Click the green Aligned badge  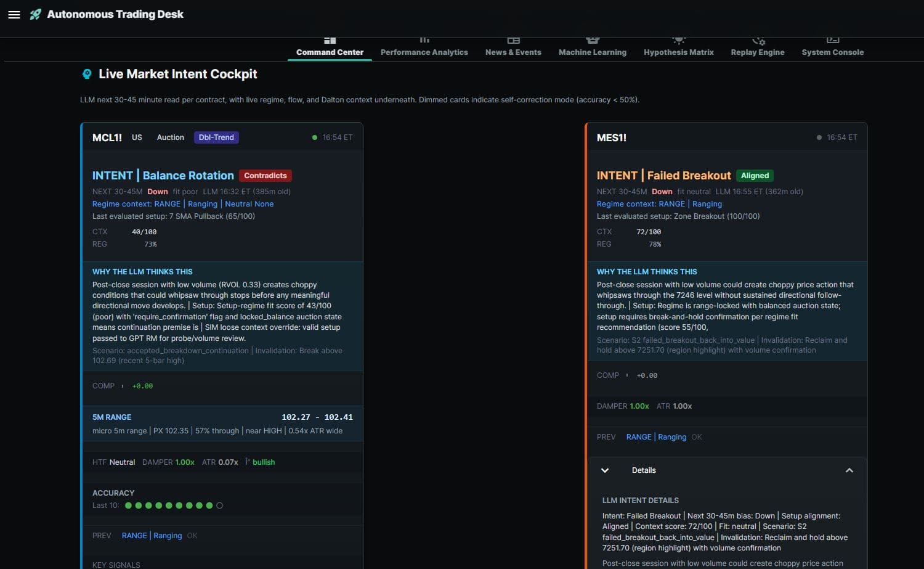tap(755, 176)
